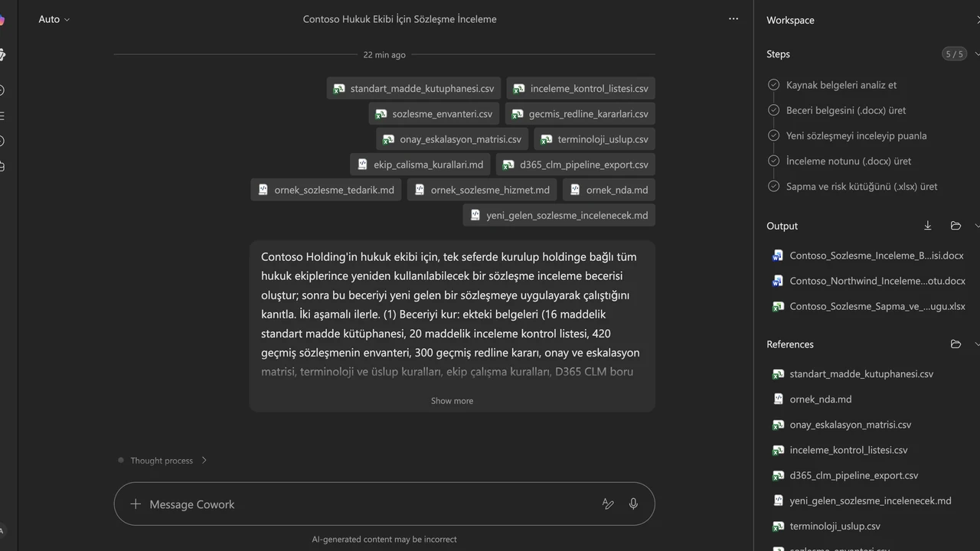Open Contoso_Northwind_Inceleme docx output file
This screenshot has width=980, height=551.
point(869,281)
